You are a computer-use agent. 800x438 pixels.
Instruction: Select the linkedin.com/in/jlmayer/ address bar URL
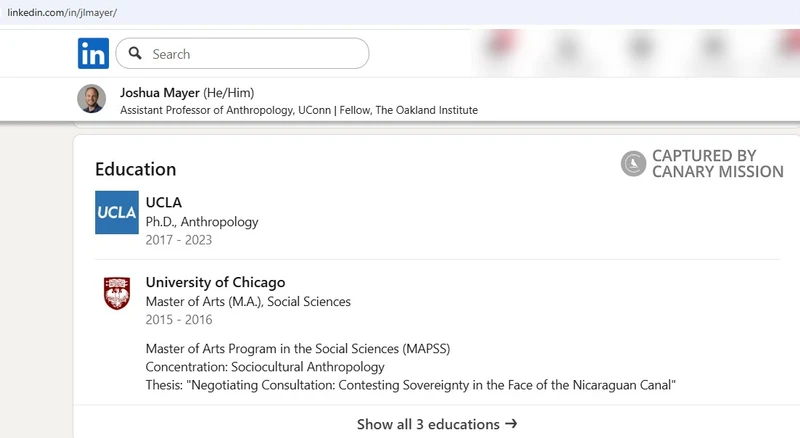tap(62, 13)
